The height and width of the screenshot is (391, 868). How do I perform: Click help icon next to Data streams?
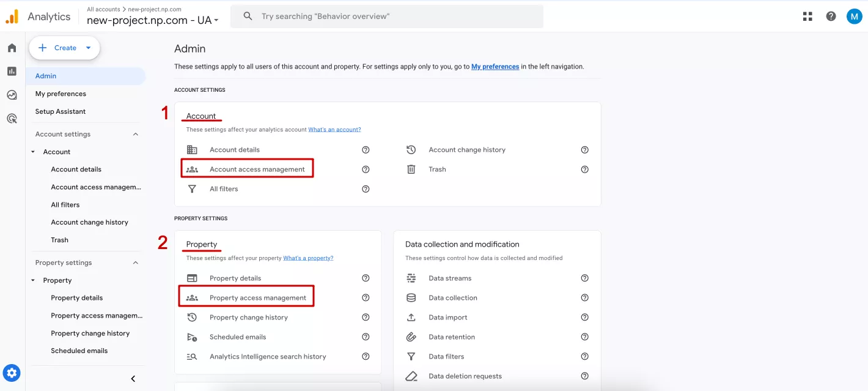pyautogui.click(x=584, y=278)
